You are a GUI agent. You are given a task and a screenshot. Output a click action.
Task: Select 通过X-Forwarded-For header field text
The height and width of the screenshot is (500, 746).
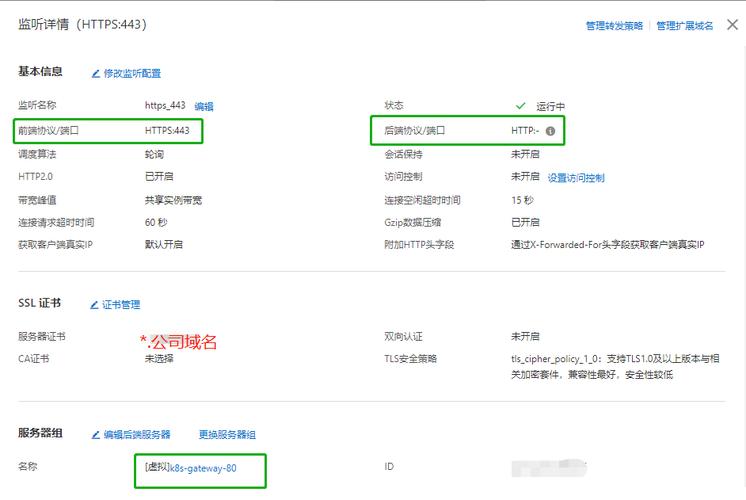[x=608, y=245]
